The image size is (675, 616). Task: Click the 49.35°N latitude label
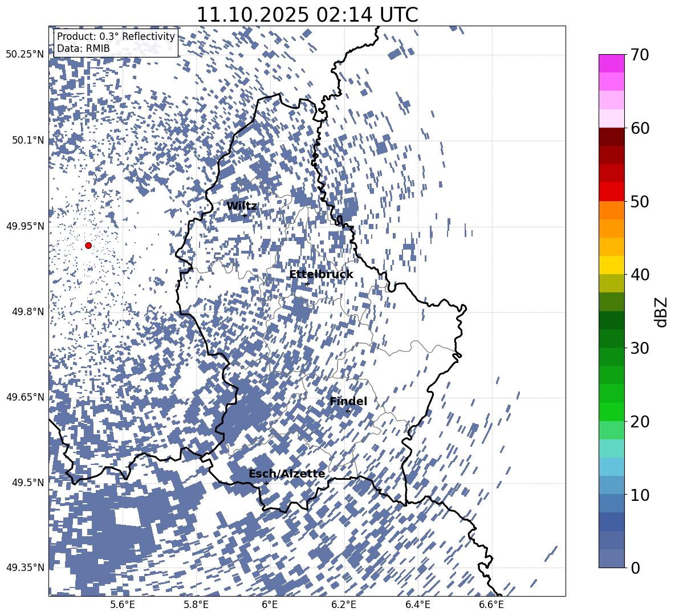[x=26, y=568]
